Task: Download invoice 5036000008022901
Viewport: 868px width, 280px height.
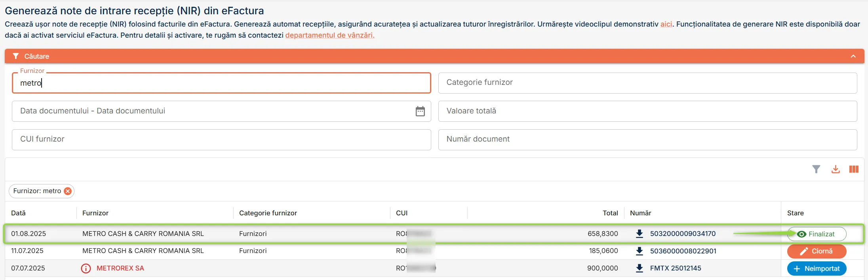Action: tap(639, 251)
